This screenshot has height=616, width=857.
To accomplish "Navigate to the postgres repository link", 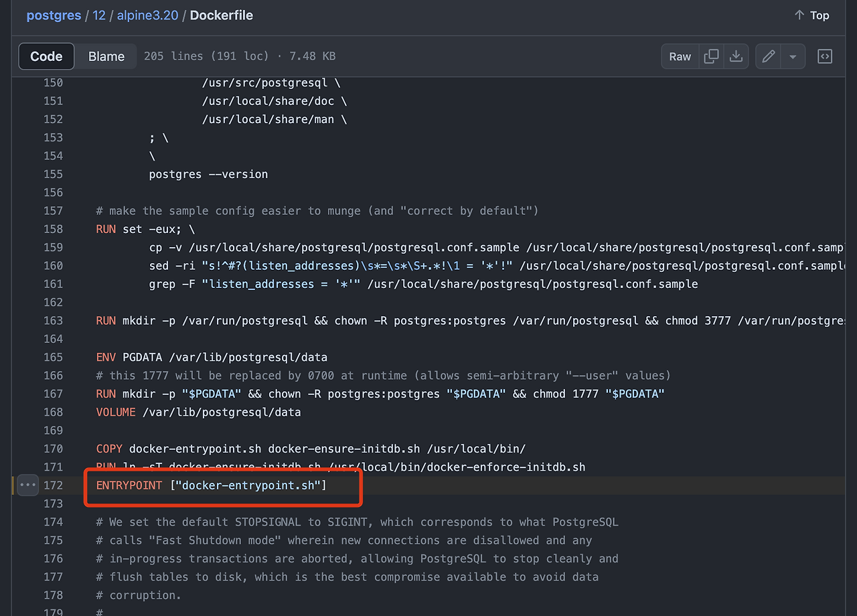I will point(54,15).
